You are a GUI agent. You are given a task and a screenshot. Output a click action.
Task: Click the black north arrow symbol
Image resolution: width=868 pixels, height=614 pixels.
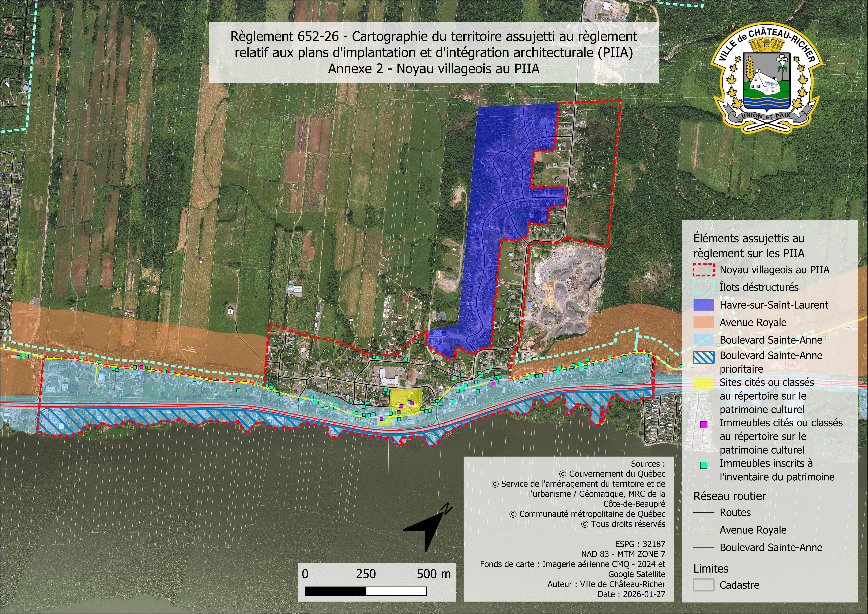428,528
